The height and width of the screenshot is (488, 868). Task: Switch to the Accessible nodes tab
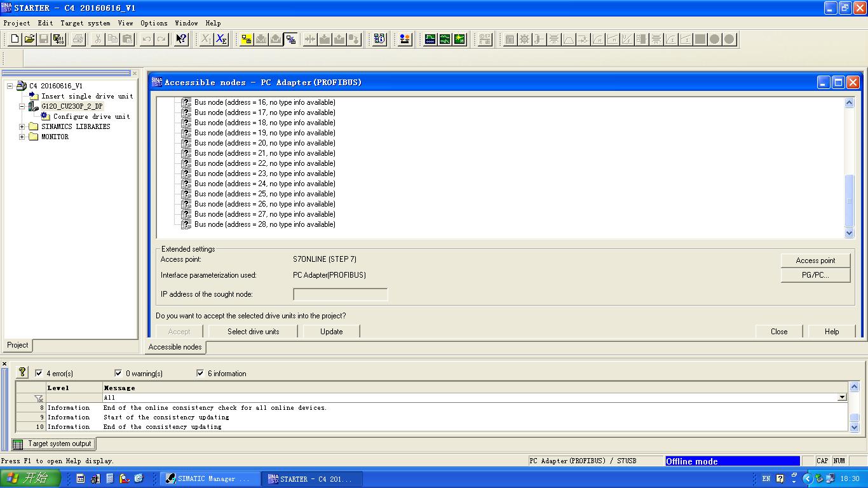coord(175,347)
